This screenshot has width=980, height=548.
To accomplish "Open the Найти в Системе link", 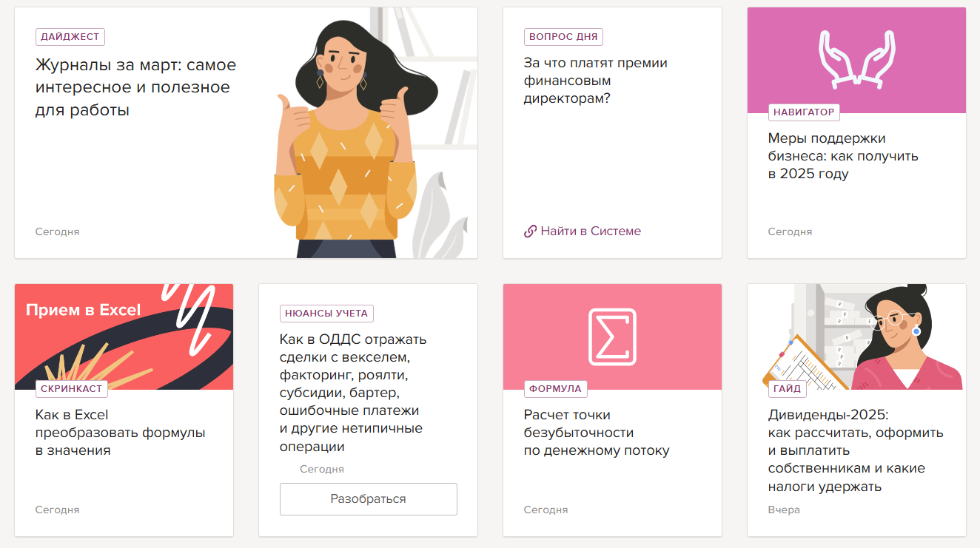I will click(591, 231).
